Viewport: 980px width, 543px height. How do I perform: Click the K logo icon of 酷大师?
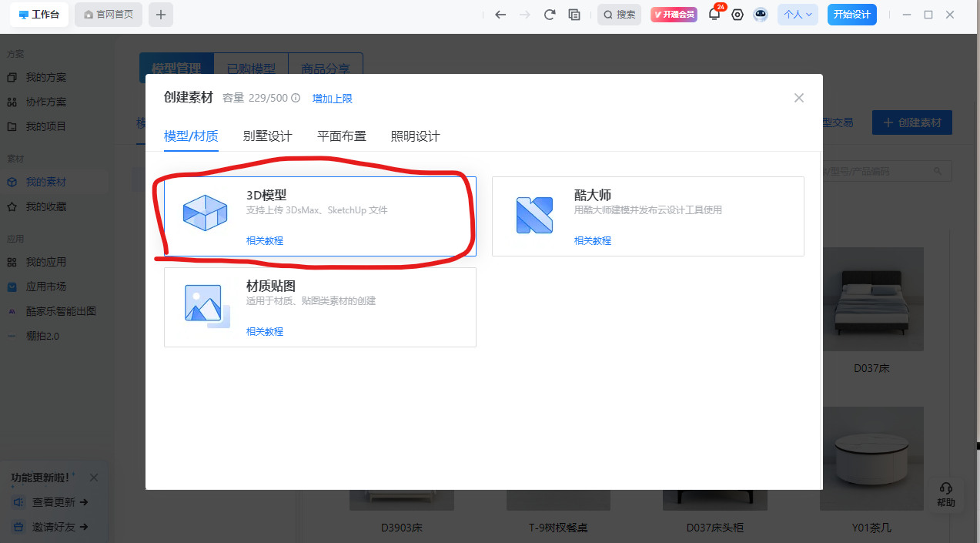point(534,215)
